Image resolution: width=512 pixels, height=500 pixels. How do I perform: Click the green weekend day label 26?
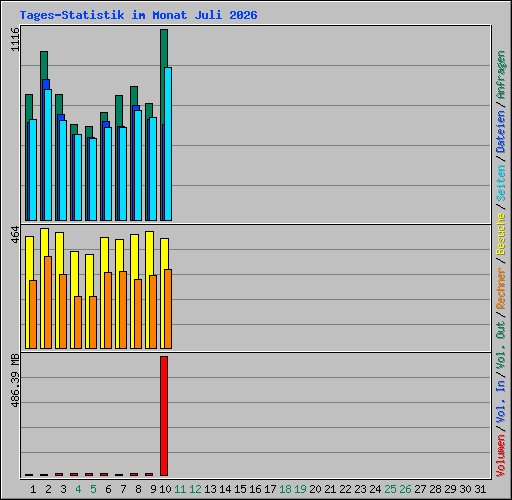click(x=405, y=489)
